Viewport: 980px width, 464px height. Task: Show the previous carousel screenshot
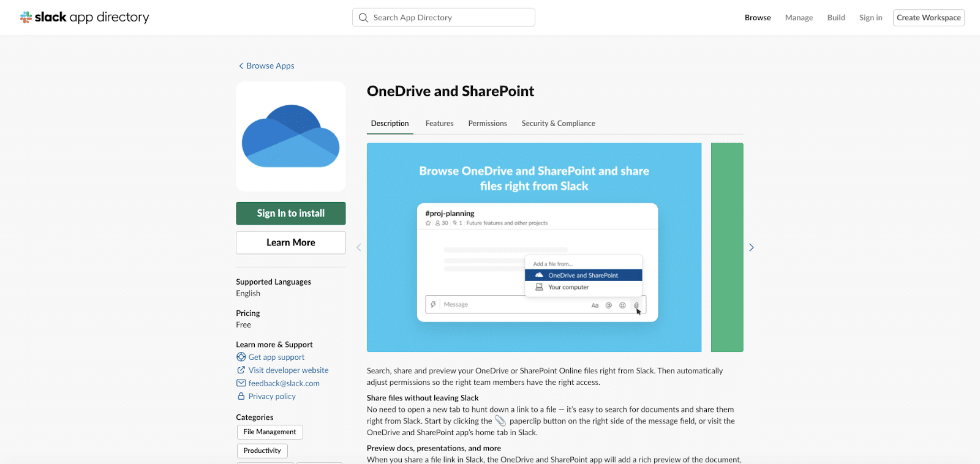tap(359, 247)
